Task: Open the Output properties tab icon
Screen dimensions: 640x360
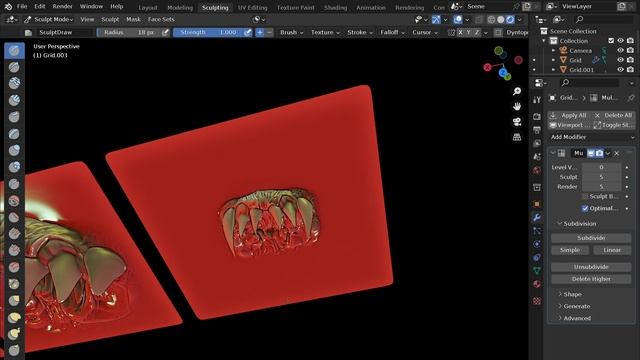Action: [537, 130]
